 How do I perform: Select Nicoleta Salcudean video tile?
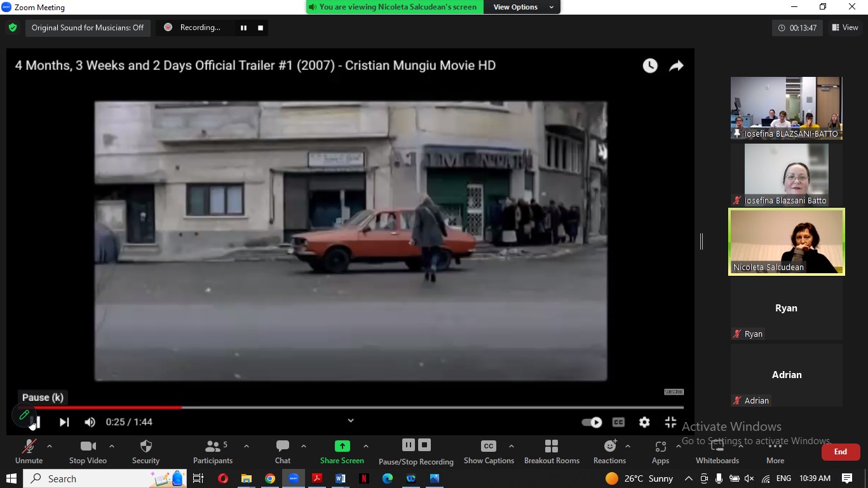click(x=787, y=241)
